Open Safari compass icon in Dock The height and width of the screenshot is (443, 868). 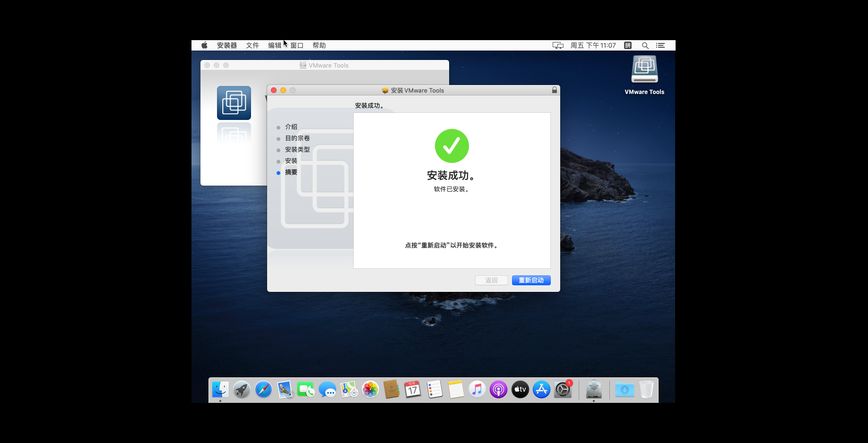click(x=263, y=390)
